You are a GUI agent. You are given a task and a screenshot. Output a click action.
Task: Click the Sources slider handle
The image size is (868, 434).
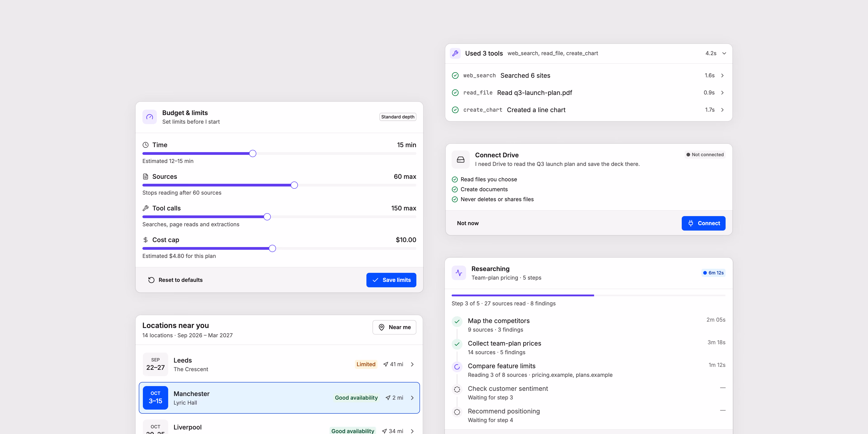tap(294, 185)
